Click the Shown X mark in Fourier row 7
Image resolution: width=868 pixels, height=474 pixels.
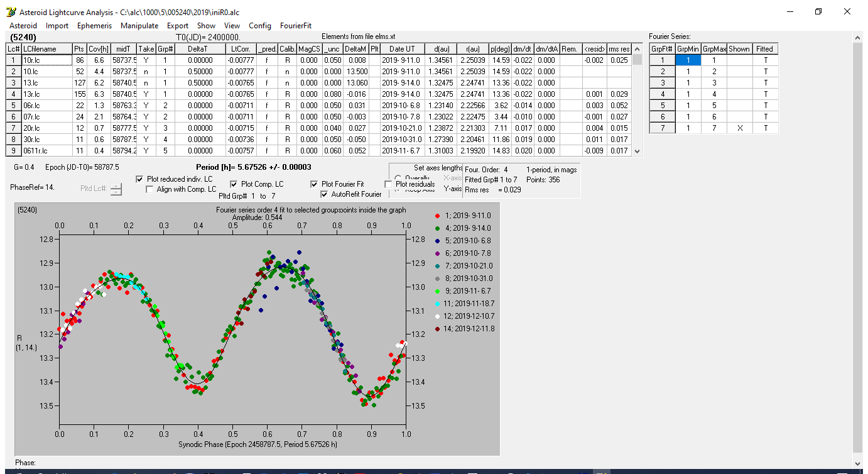[739, 128]
